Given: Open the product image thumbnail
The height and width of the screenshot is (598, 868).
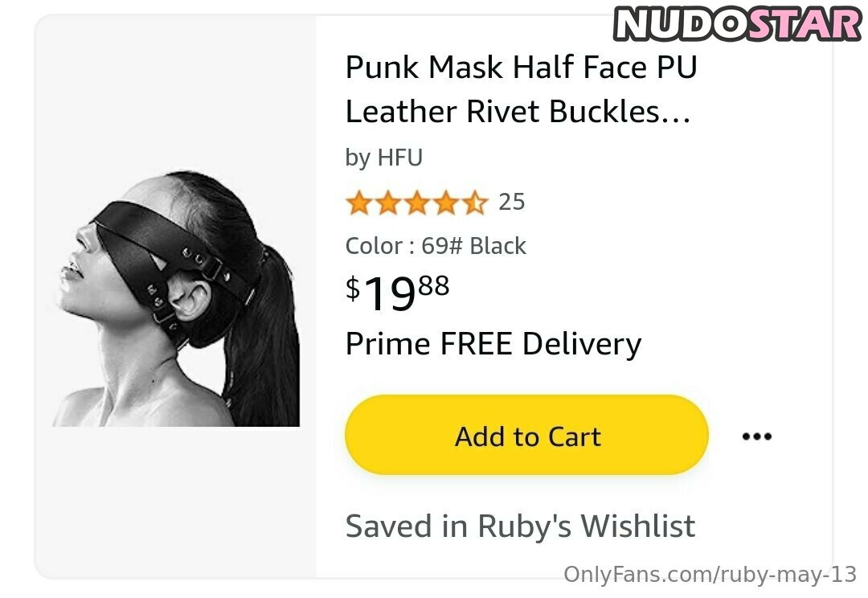Looking at the screenshot, I should point(176,298).
